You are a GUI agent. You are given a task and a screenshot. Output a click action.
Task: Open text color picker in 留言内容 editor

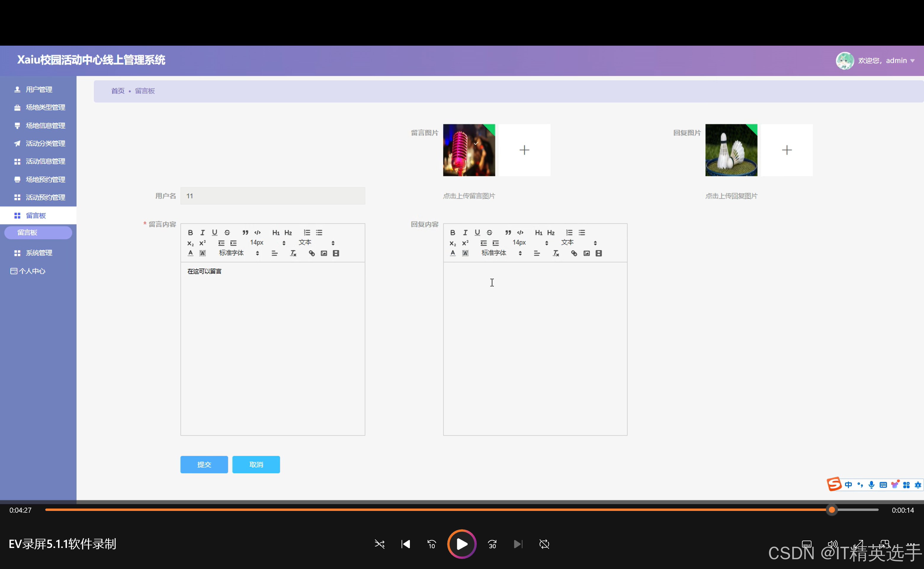coord(190,253)
